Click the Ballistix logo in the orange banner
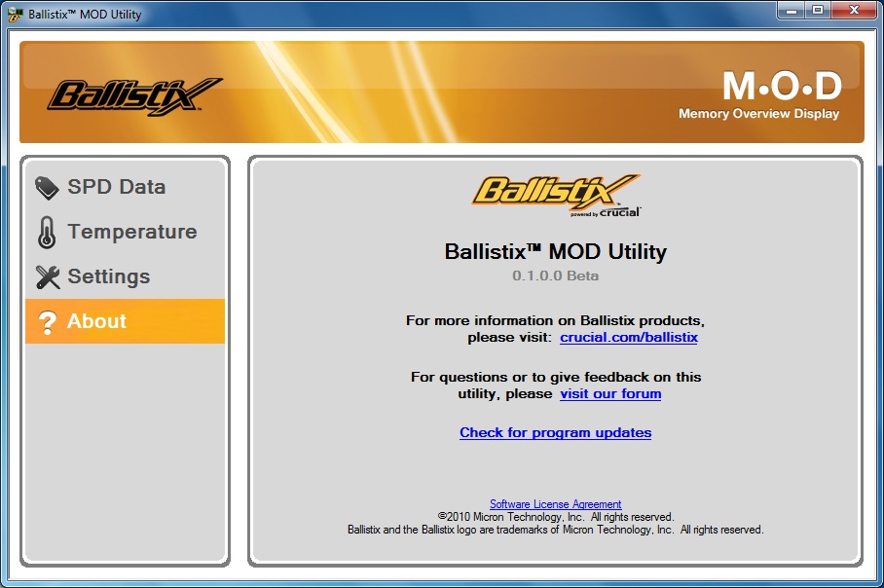Viewport: 884px width, 588px height. 134,96
